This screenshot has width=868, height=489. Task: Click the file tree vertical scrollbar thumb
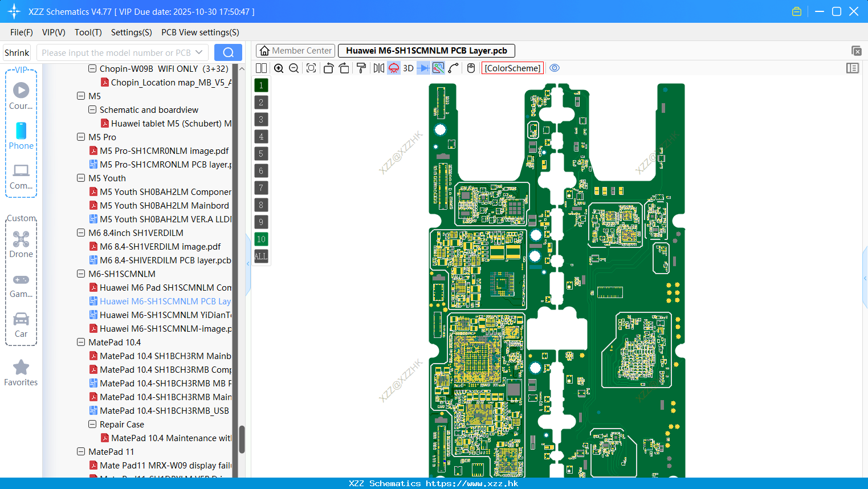[242, 439]
